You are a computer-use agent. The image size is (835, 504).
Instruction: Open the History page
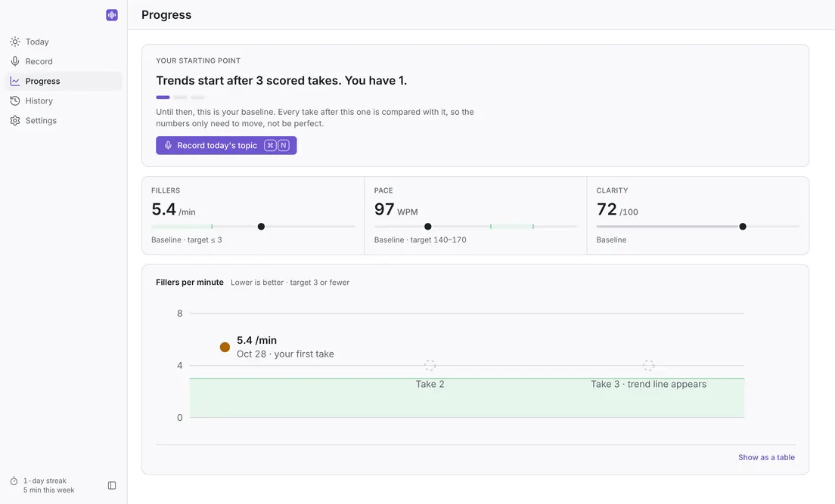click(x=64, y=100)
